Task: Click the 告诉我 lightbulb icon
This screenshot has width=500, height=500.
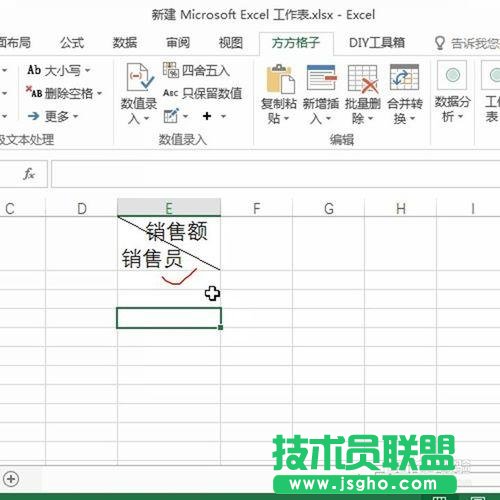Action: pyautogui.click(x=440, y=43)
